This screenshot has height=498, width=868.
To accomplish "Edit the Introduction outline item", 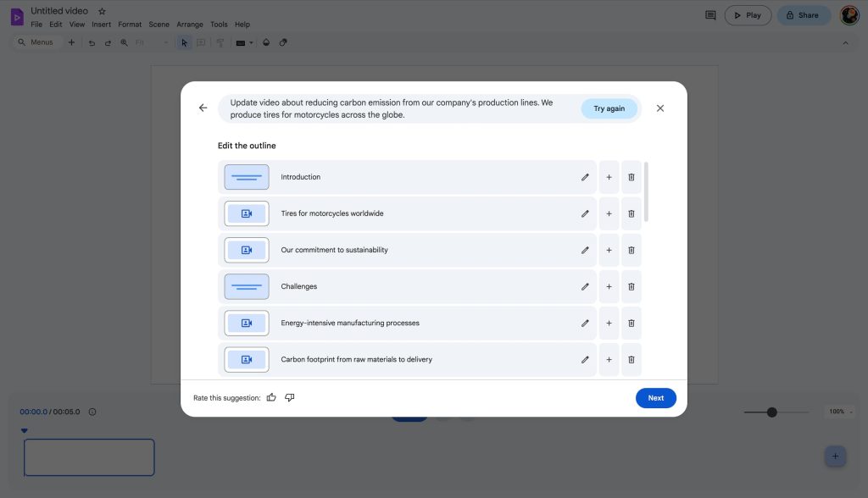I will pos(585,177).
